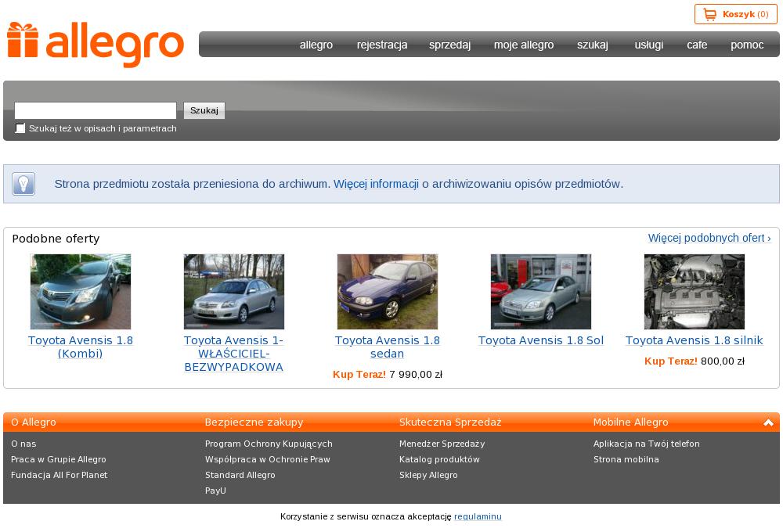Open the blue Avensis sedan thumbnail

pos(388,292)
